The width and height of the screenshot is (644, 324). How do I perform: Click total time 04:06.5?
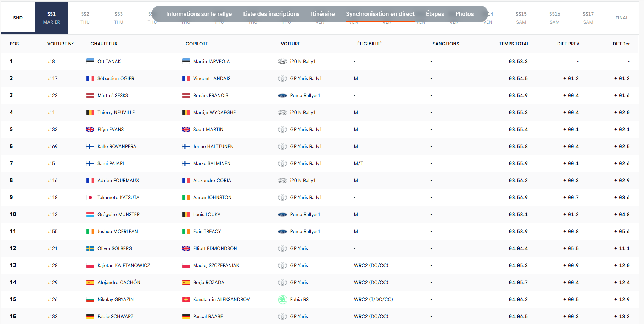(518, 317)
